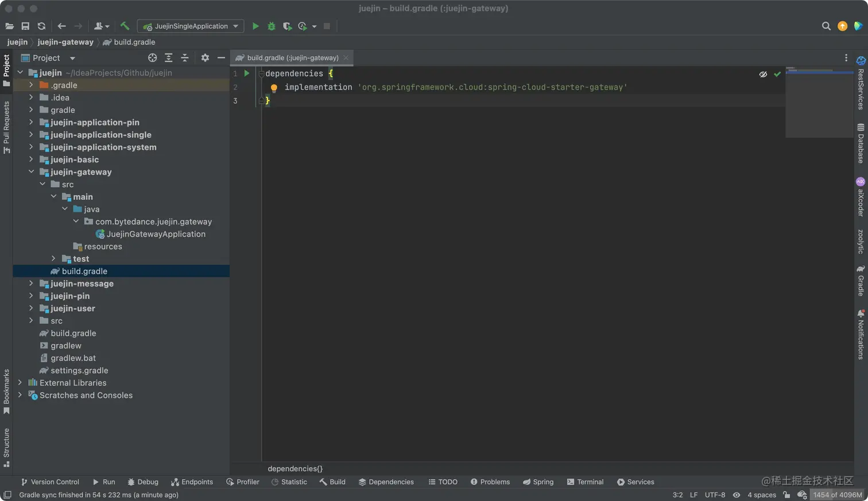Image resolution: width=868 pixels, height=501 pixels.
Task: Open the Dependencies tool window
Action: 386,482
